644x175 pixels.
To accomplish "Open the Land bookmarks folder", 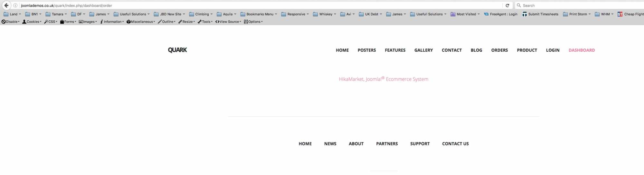I will tap(12, 14).
